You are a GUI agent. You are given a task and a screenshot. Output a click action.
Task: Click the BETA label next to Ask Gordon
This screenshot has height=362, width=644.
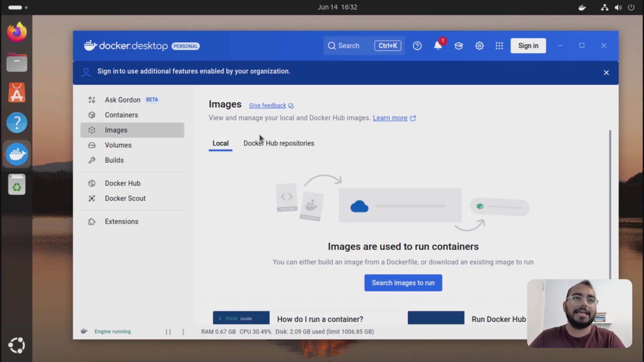tap(152, 100)
